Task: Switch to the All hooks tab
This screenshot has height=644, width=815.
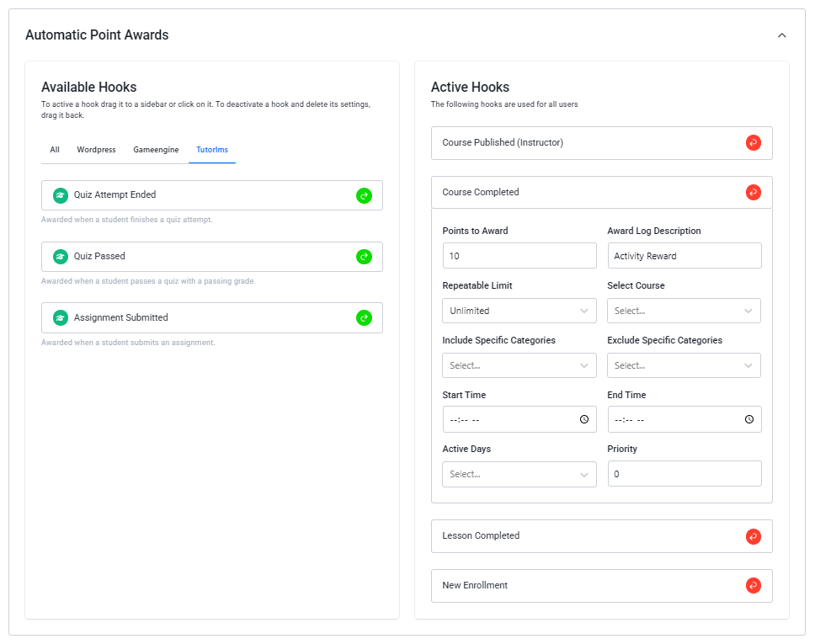Action: (x=55, y=150)
